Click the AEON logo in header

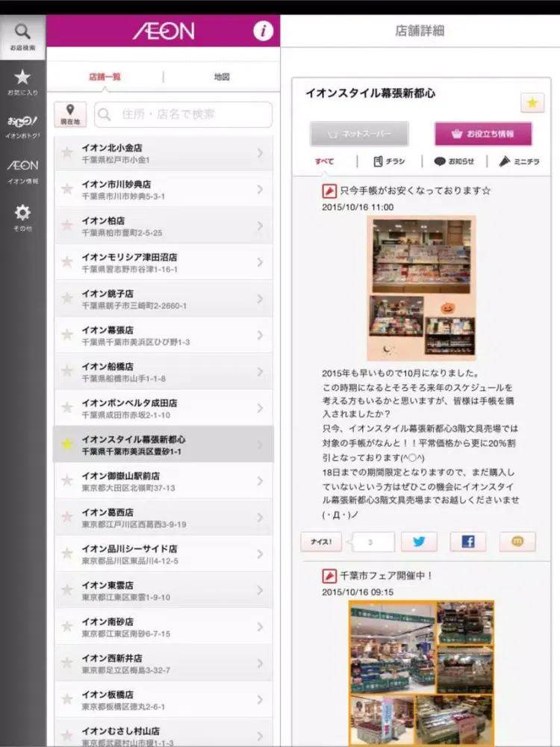164,31
